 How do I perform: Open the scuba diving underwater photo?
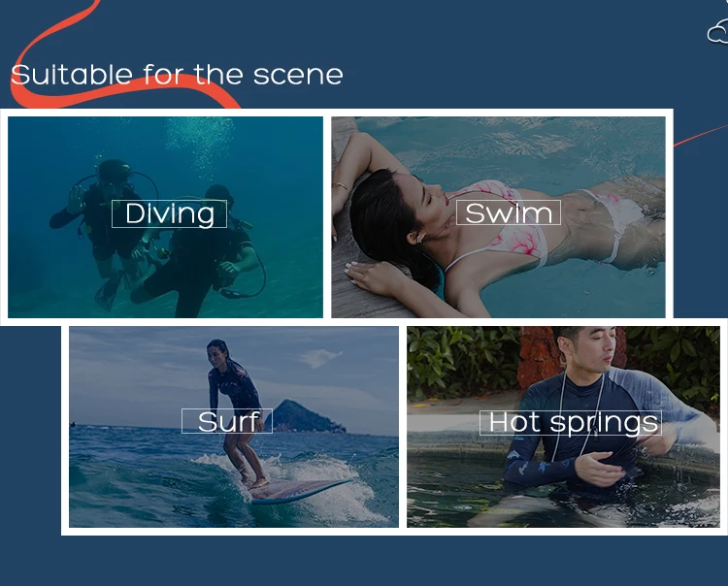[x=165, y=217]
